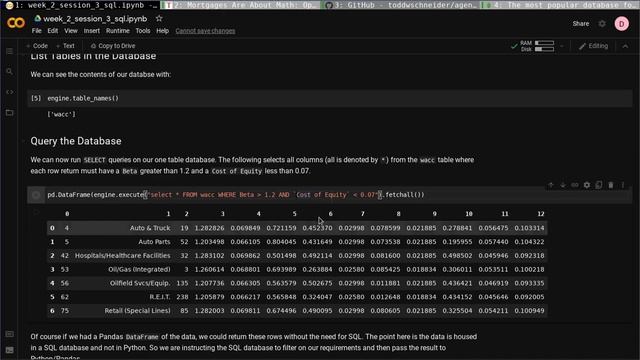Click the Oil/Gas (Integrated) cell
Viewport: 640px width, 360px height.
pos(139,269)
